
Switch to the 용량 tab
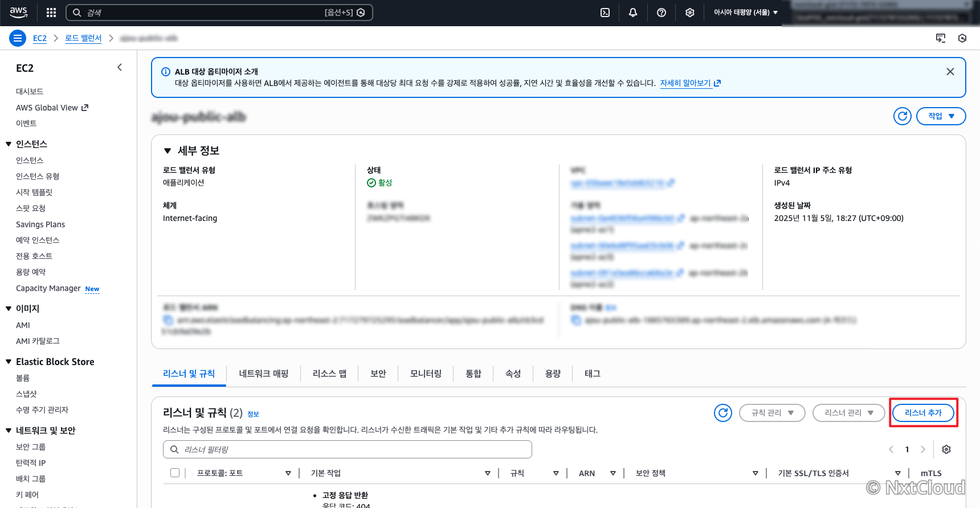[553, 374]
